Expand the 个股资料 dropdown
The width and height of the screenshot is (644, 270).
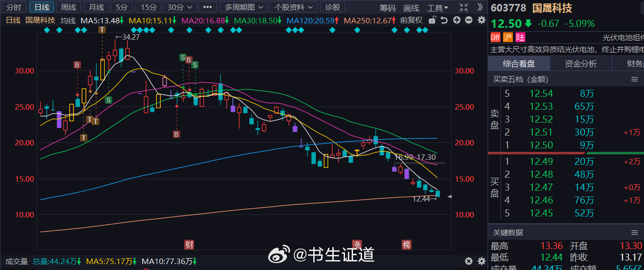(x=294, y=7)
